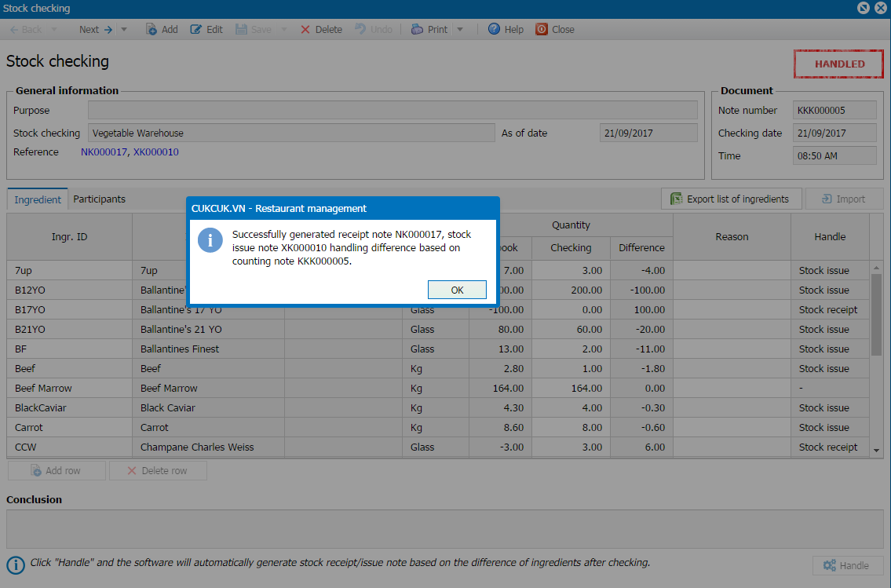Click the Back arrow icon
The width and height of the screenshot is (891, 588).
point(13,30)
